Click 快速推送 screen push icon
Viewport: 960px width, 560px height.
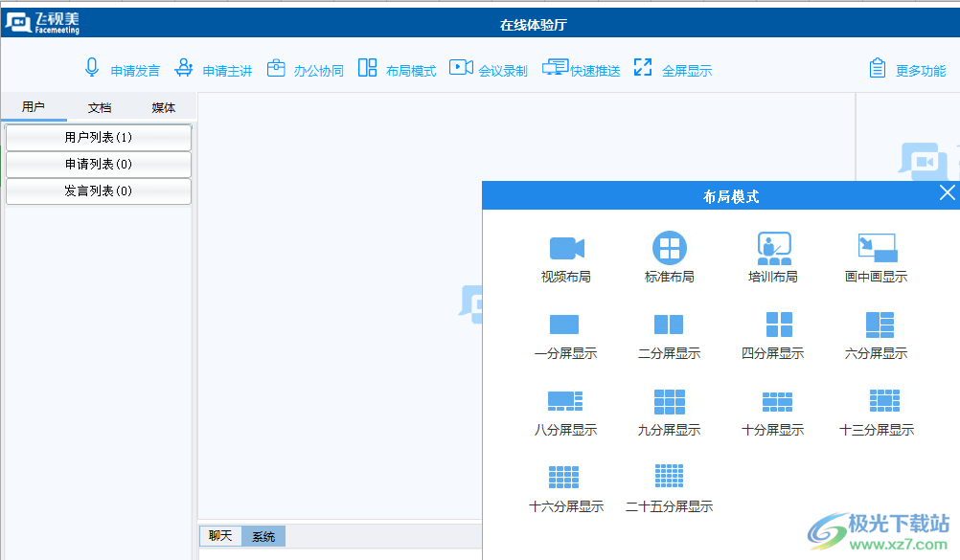coord(556,68)
